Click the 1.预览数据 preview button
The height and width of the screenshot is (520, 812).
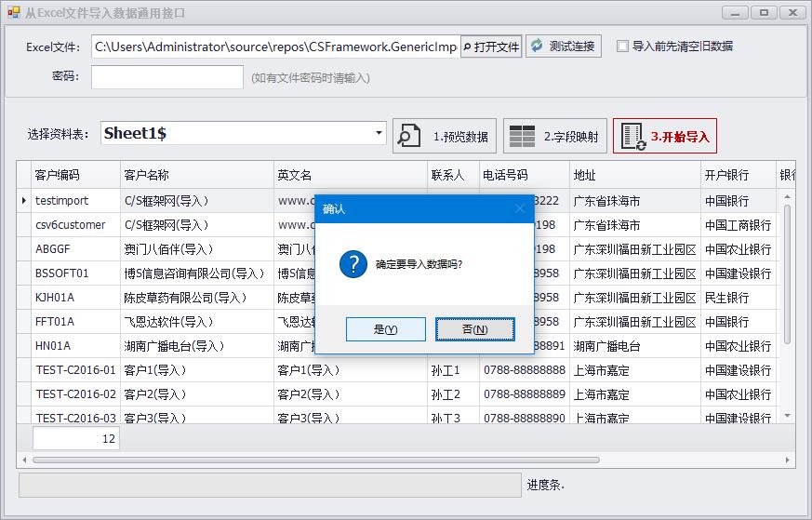443,136
